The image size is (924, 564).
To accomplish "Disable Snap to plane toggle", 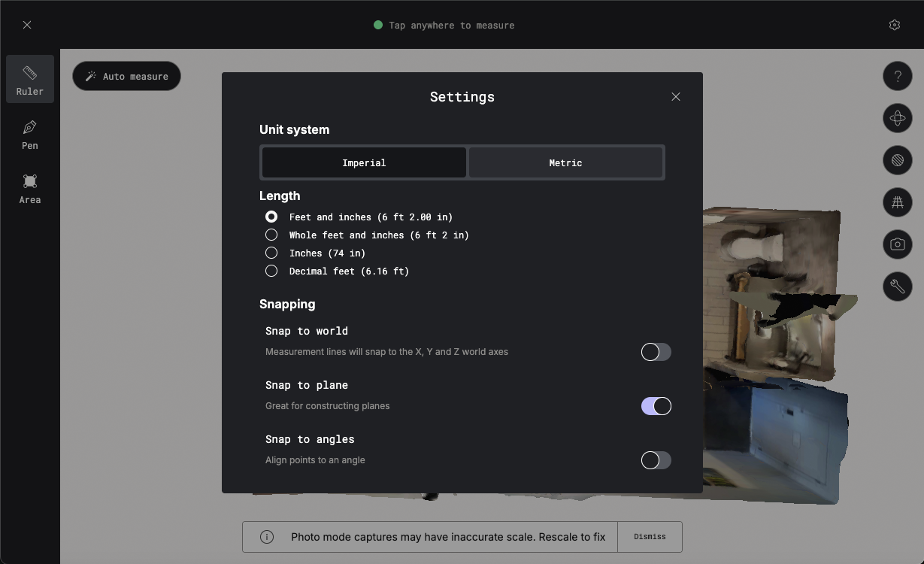I will (x=656, y=406).
